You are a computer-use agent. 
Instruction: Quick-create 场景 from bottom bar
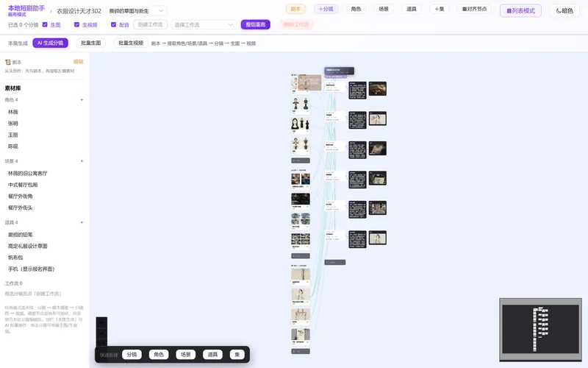(x=186, y=355)
